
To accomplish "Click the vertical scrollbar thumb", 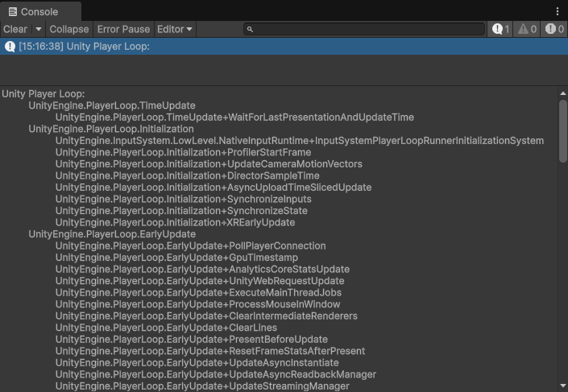I will pyautogui.click(x=563, y=131).
